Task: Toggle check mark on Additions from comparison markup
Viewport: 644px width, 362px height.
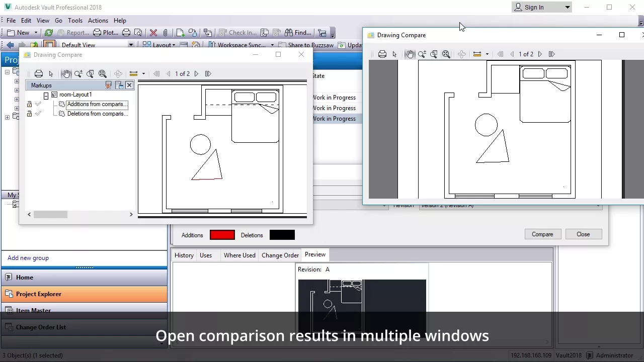Action: [38, 104]
